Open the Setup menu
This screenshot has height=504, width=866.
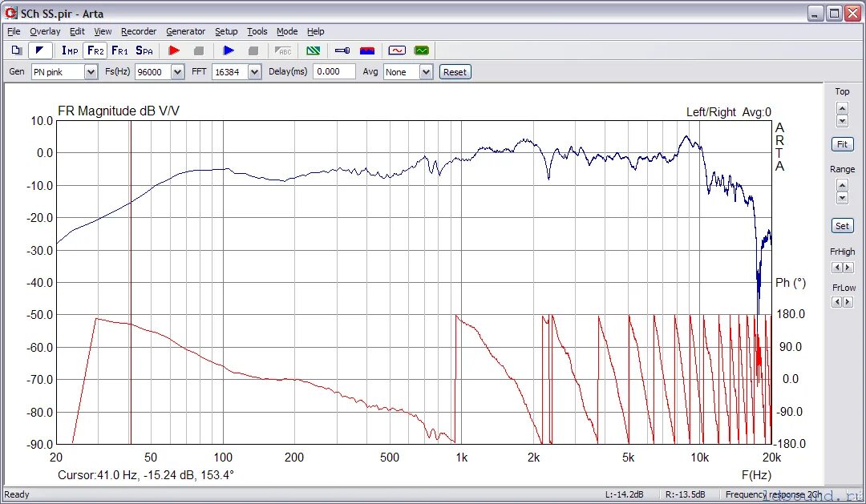pyautogui.click(x=226, y=31)
